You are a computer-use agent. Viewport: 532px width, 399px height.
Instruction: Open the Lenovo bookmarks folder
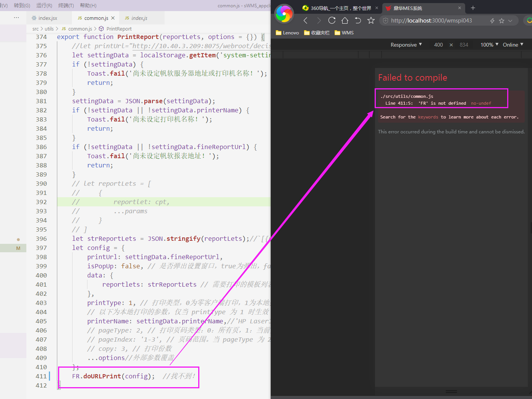pyautogui.click(x=287, y=33)
